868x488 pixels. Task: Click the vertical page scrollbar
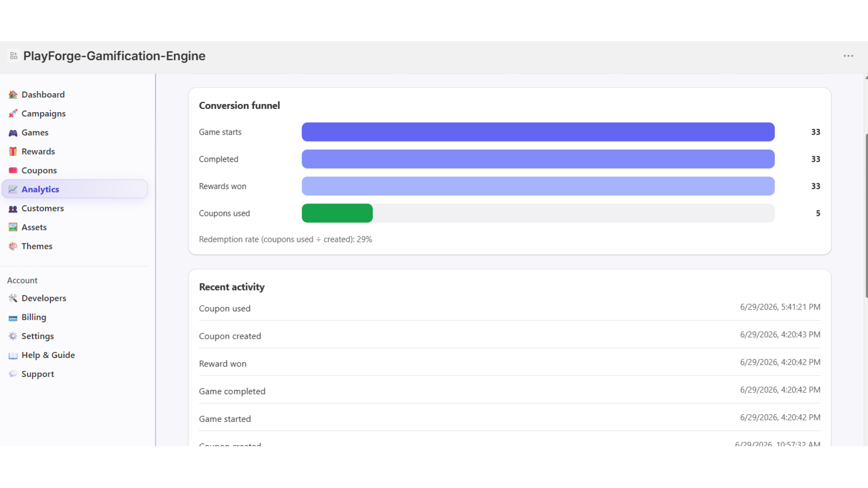tap(866, 215)
